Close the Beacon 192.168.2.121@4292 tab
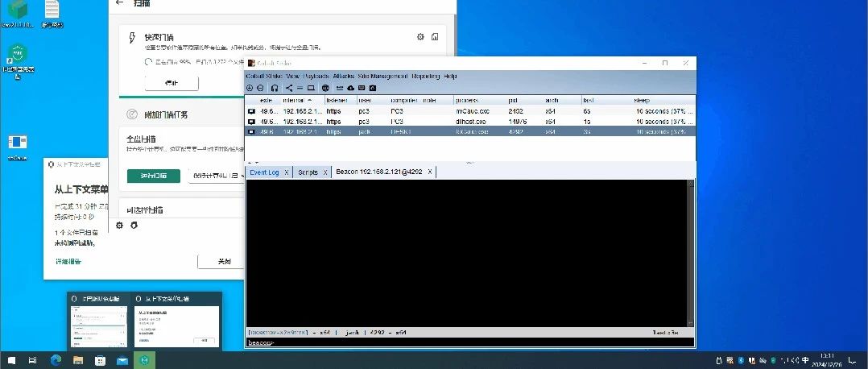 pyautogui.click(x=430, y=172)
